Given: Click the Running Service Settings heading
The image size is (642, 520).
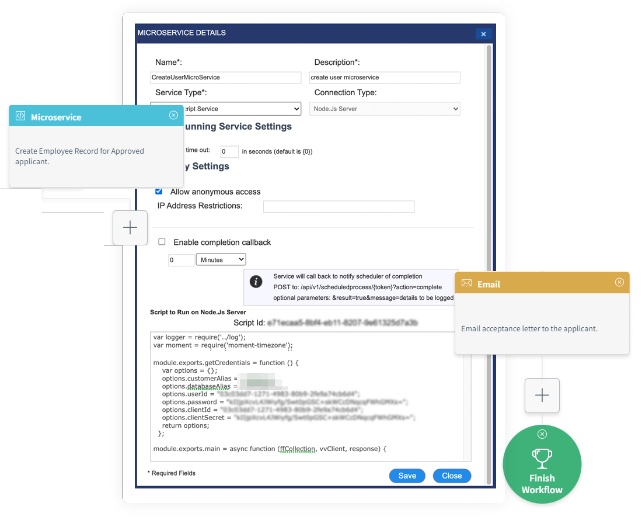Looking at the screenshot, I should tap(238, 127).
